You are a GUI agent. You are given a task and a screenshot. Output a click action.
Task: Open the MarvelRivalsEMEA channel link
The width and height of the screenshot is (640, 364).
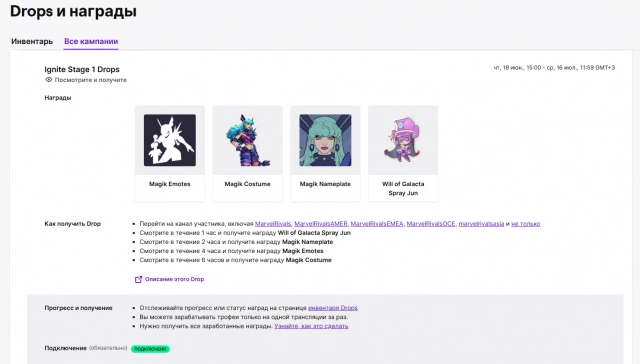tap(377, 224)
